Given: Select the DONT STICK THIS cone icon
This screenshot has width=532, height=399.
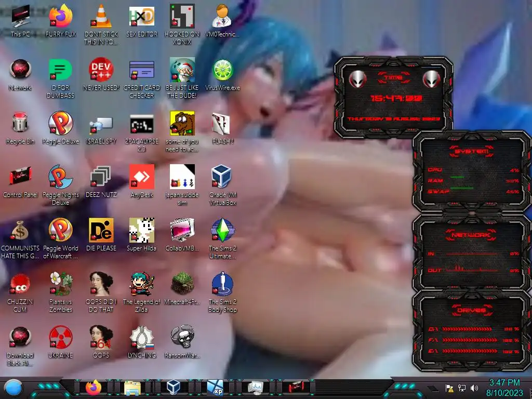Looking at the screenshot, I should coord(101,24).
